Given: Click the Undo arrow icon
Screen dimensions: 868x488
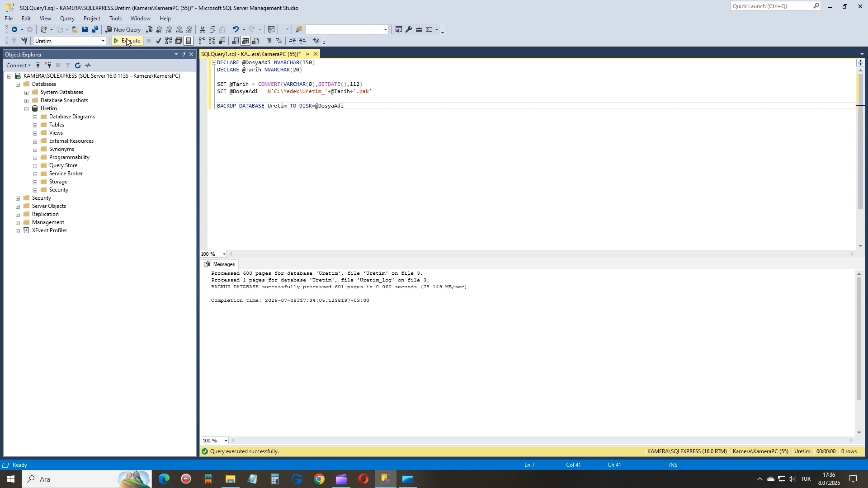Looking at the screenshot, I should (x=236, y=29).
